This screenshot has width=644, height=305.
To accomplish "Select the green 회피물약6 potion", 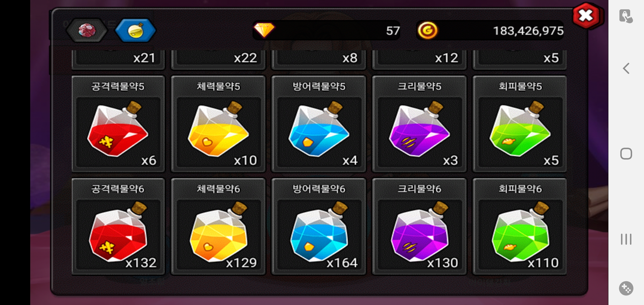I will point(520,226).
